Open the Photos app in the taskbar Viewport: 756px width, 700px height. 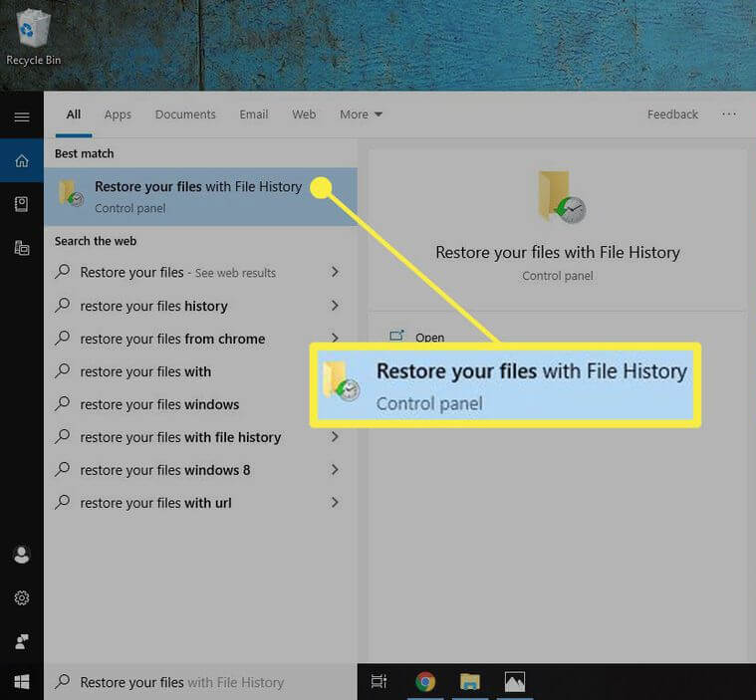(514, 682)
